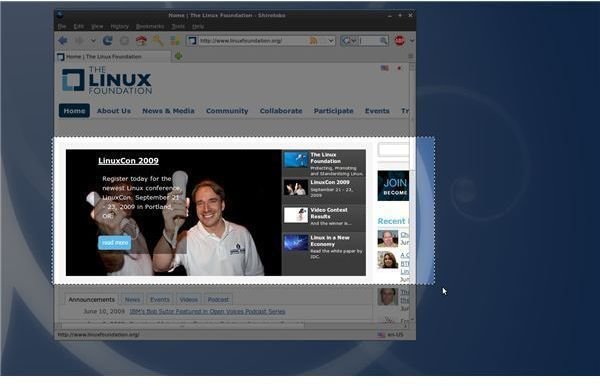Switch to the Events tab in announcements
The height and width of the screenshot is (386, 600).
pyautogui.click(x=160, y=300)
